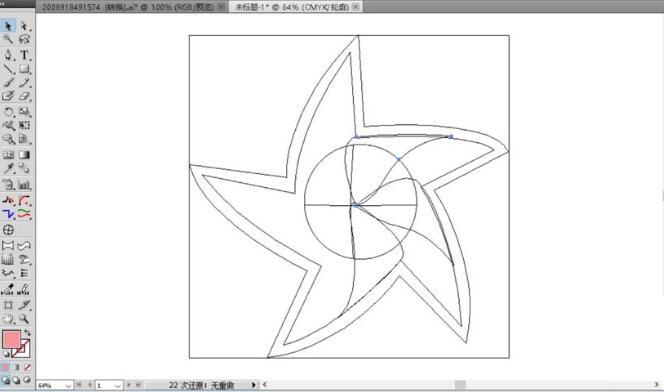664x392 pixels.
Task: Select the Hand tool
Action: click(x=8, y=318)
